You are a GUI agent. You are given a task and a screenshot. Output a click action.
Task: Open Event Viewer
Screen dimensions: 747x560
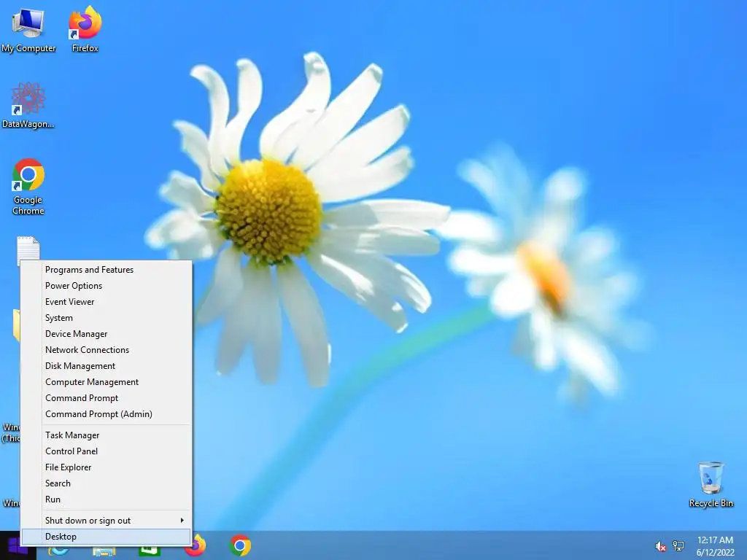[107, 302]
